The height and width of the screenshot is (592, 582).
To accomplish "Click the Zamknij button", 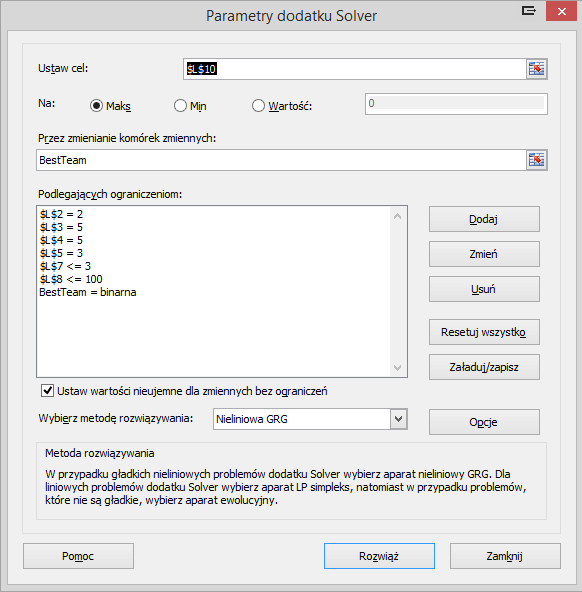I will click(505, 556).
